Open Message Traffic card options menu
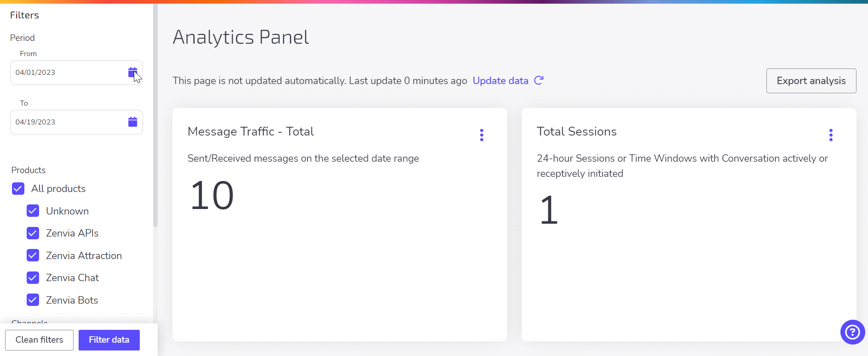Image resolution: width=868 pixels, height=356 pixels. [481, 135]
